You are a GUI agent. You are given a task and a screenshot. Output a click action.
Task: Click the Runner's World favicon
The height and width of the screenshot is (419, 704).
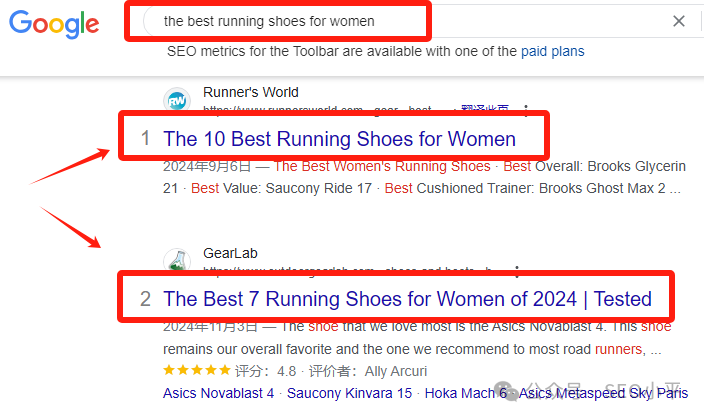pos(177,100)
